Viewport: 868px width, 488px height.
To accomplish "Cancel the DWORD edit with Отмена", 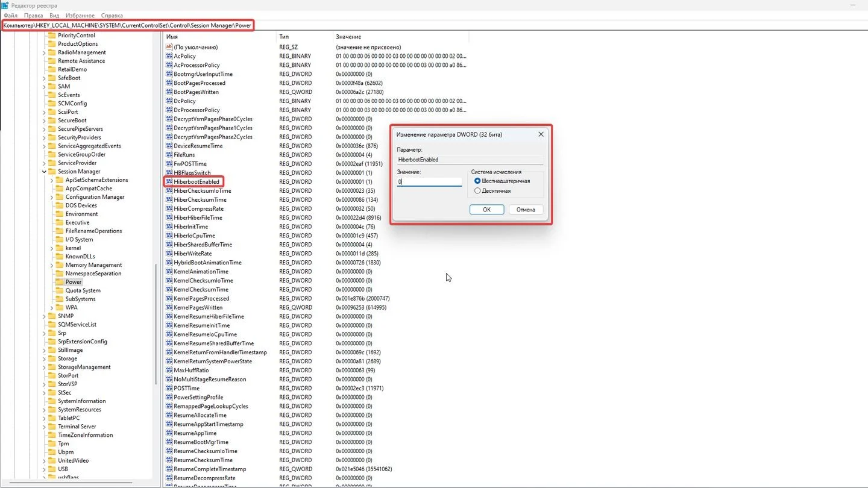I will [x=526, y=210].
